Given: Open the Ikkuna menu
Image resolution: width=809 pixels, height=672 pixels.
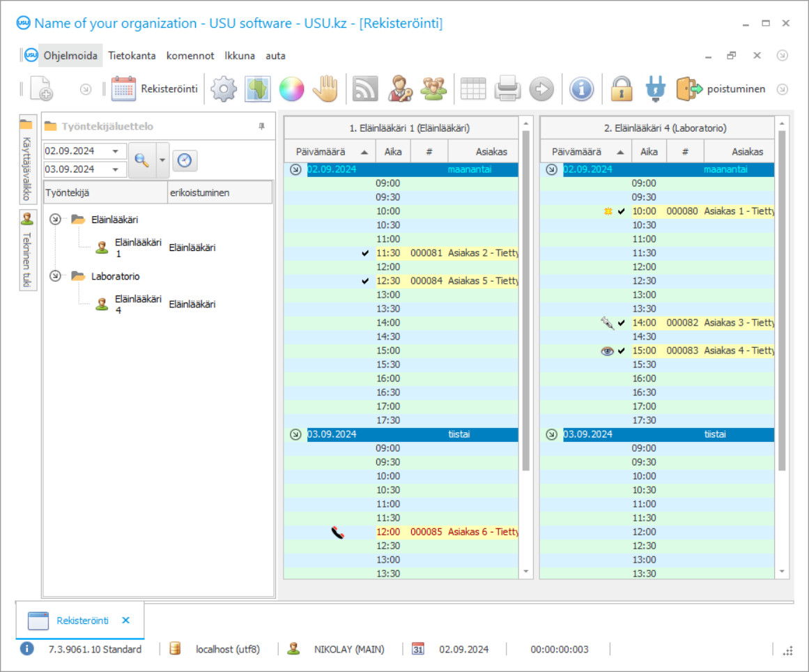Looking at the screenshot, I should coord(240,55).
